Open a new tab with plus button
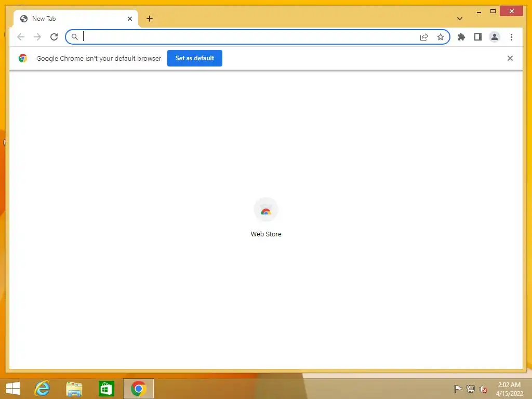The width and height of the screenshot is (532, 399). pyautogui.click(x=150, y=19)
